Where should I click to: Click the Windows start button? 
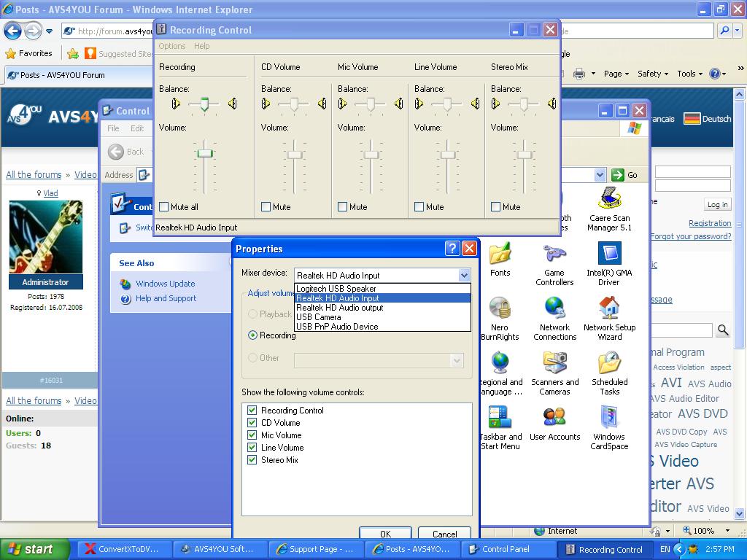point(35,549)
